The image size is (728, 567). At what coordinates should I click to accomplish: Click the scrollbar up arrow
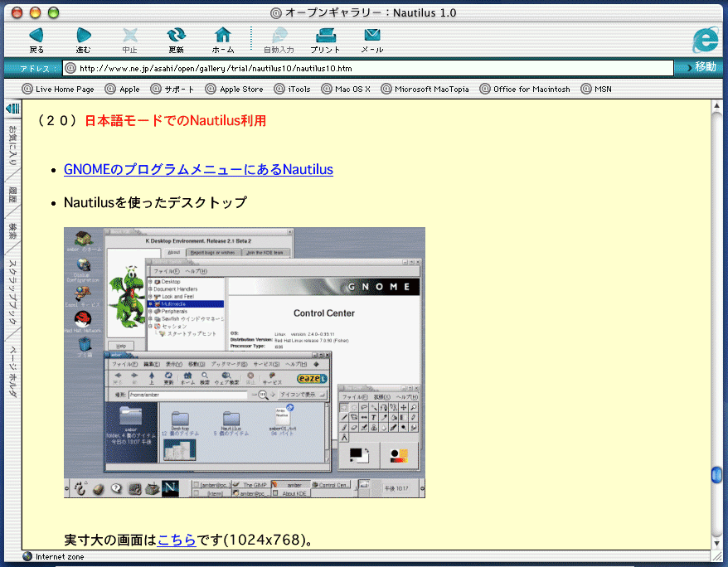point(717,106)
